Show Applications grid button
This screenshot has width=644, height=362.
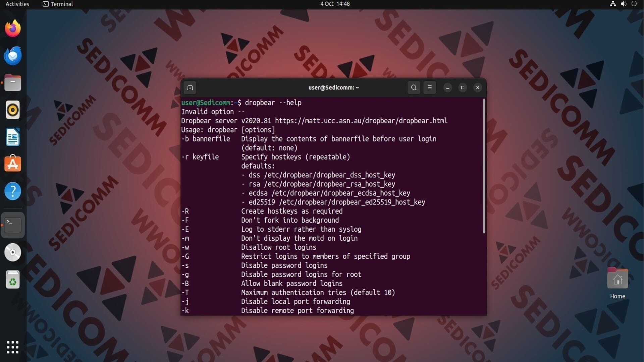click(13, 347)
